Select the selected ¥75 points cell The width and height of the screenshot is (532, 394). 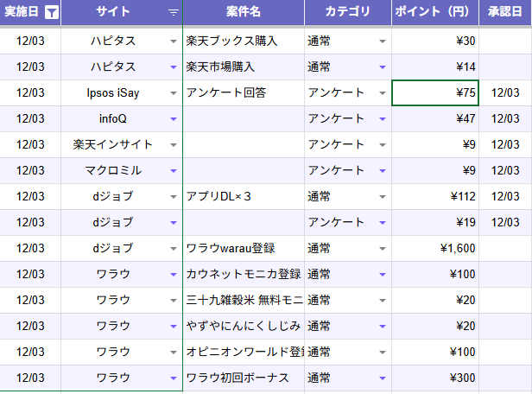[435, 93]
